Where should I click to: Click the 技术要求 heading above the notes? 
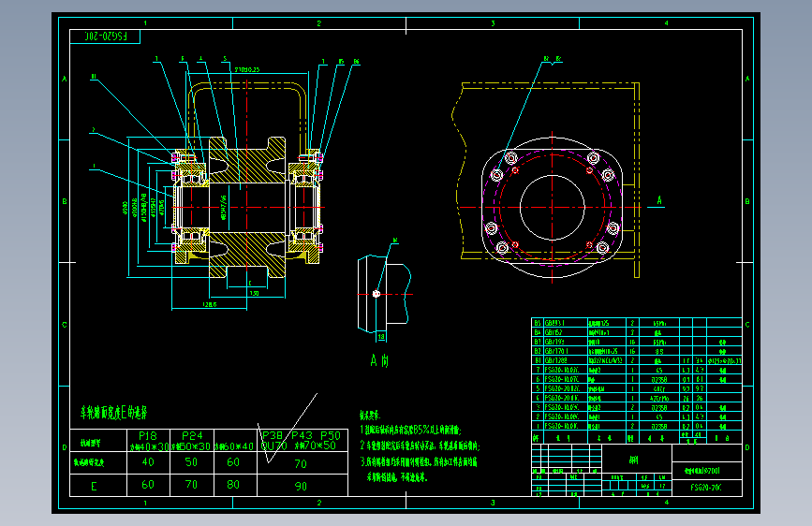[370, 415]
